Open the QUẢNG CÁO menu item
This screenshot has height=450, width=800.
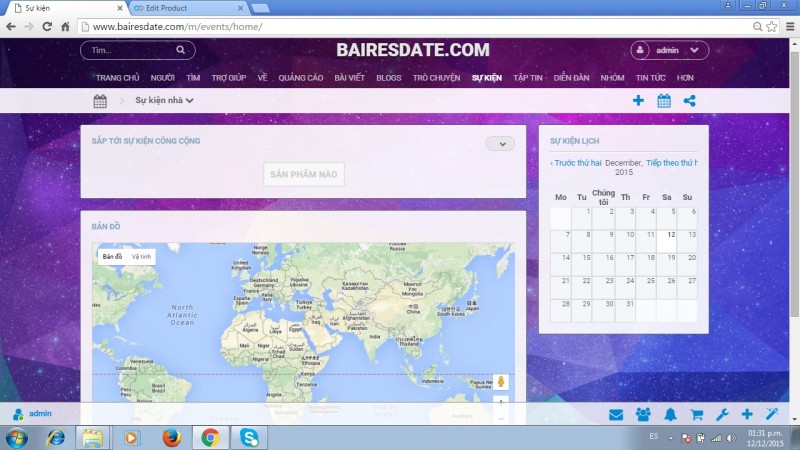[x=301, y=78]
